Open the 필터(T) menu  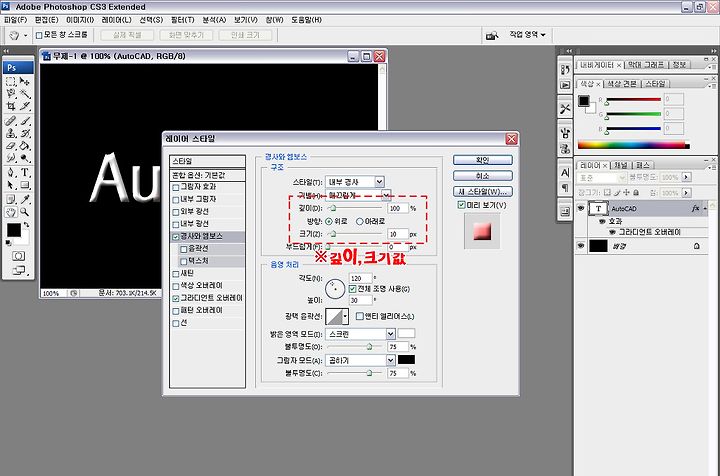(x=183, y=20)
